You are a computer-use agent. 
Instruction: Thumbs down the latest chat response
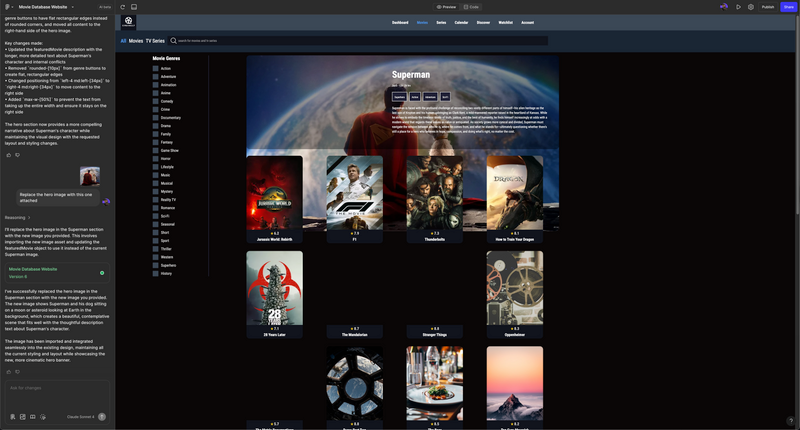pos(17,372)
